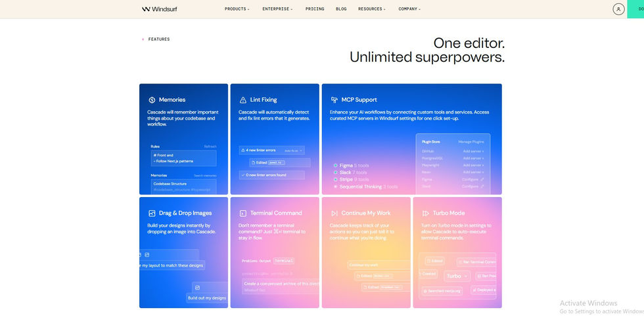Image resolution: width=644 pixels, height=333 pixels.
Task: Click the layout to match these designs message
Action: [172, 265]
